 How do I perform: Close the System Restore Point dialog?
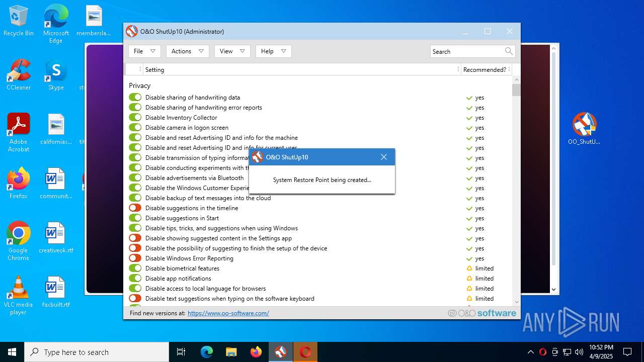point(384,157)
